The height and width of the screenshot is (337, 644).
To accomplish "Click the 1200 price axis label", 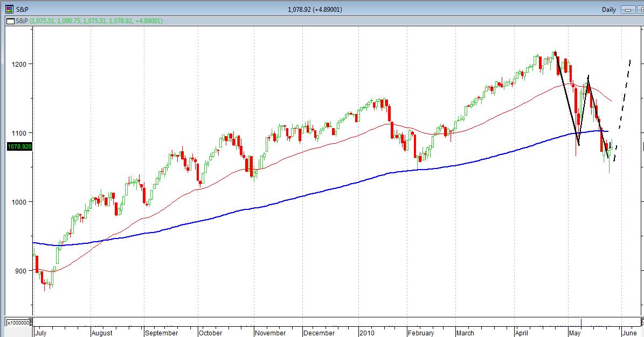I will [x=19, y=64].
